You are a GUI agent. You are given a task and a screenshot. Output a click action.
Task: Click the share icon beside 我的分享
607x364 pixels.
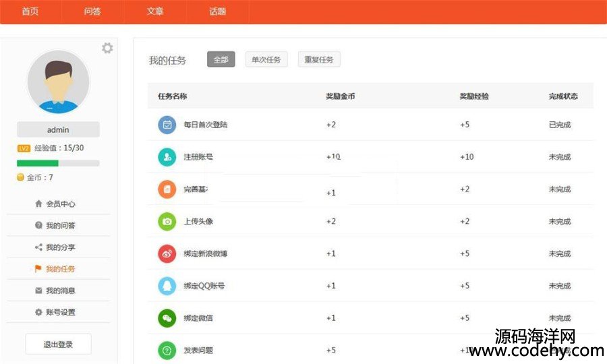pyautogui.click(x=38, y=247)
